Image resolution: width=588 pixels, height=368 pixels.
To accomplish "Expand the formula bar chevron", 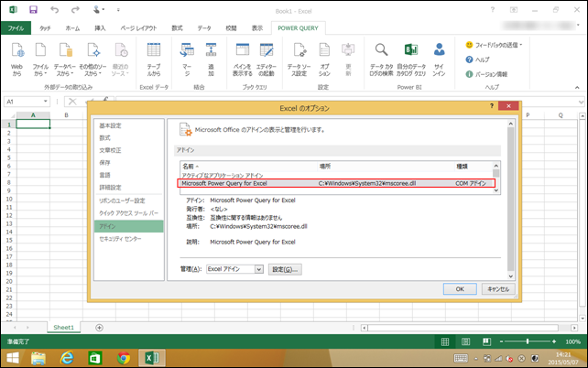I will pyautogui.click(x=581, y=102).
